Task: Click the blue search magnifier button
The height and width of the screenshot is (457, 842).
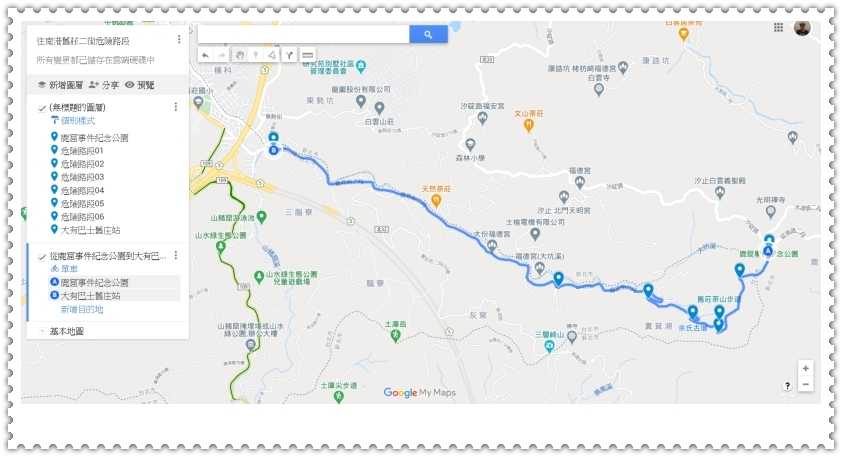Action: (428, 34)
